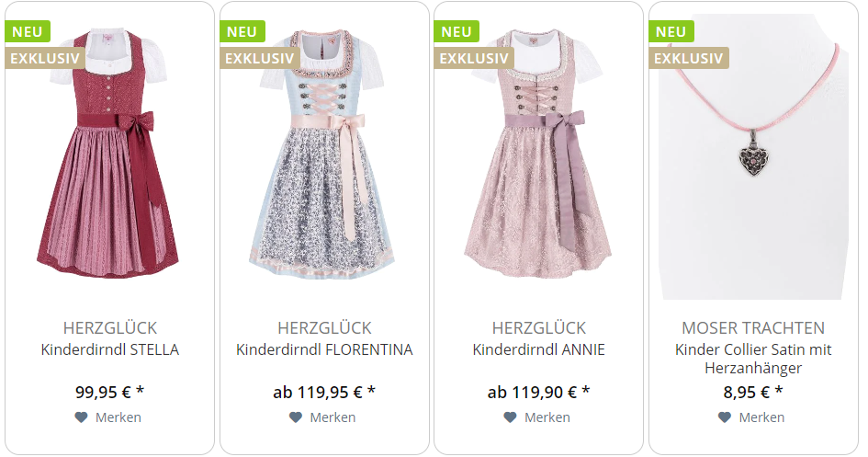Open the Kinderdirndl FLORENTINA product title
Viewport: 868px width, 457px height.
[x=324, y=349]
